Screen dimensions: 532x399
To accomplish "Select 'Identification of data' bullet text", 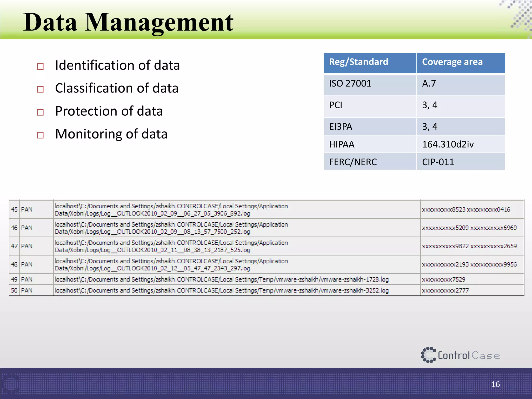I will point(117,65).
